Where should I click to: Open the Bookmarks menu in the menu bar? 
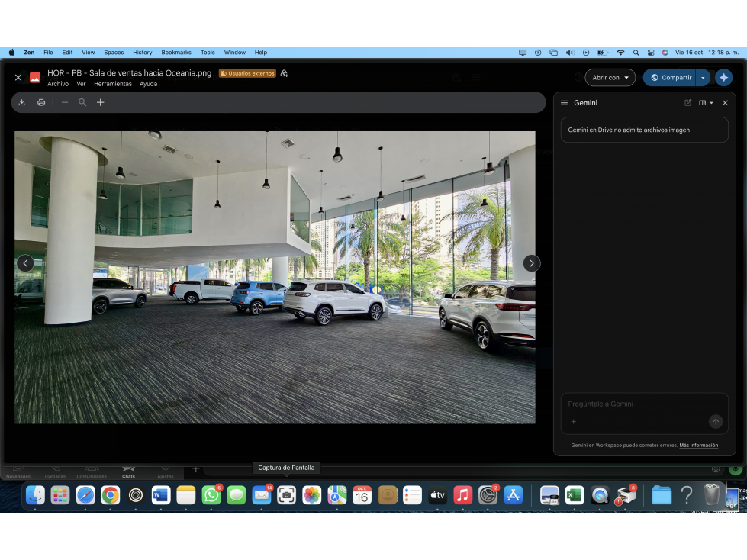(176, 53)
